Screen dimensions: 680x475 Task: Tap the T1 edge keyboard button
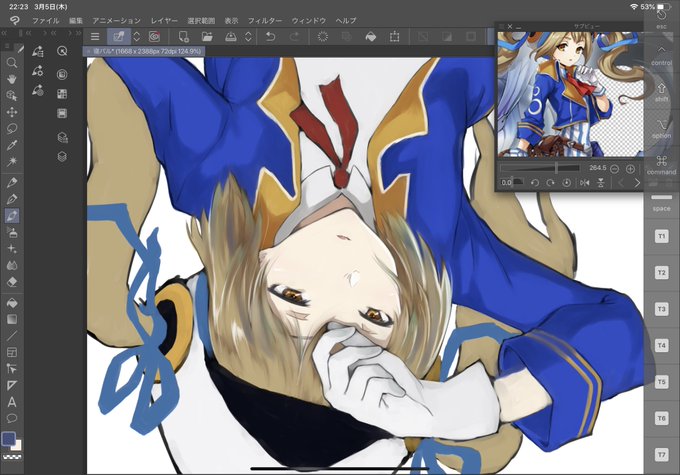[x=661, y=236]
